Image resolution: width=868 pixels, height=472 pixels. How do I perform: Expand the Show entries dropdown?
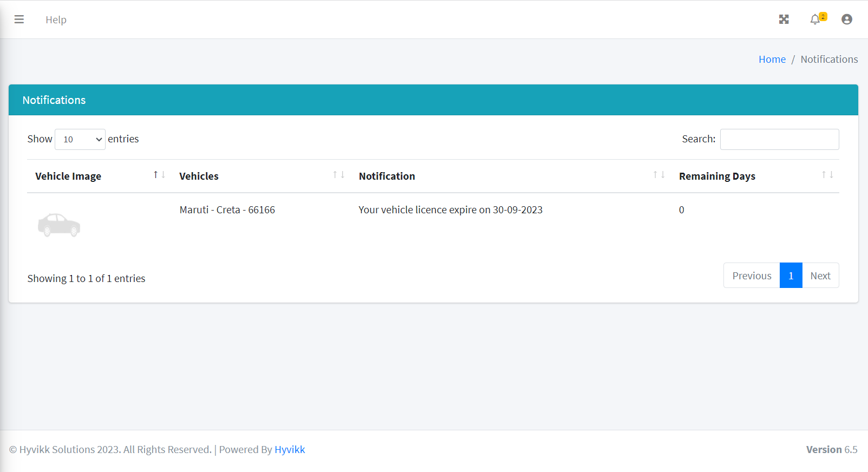click(x=80, y=140)
